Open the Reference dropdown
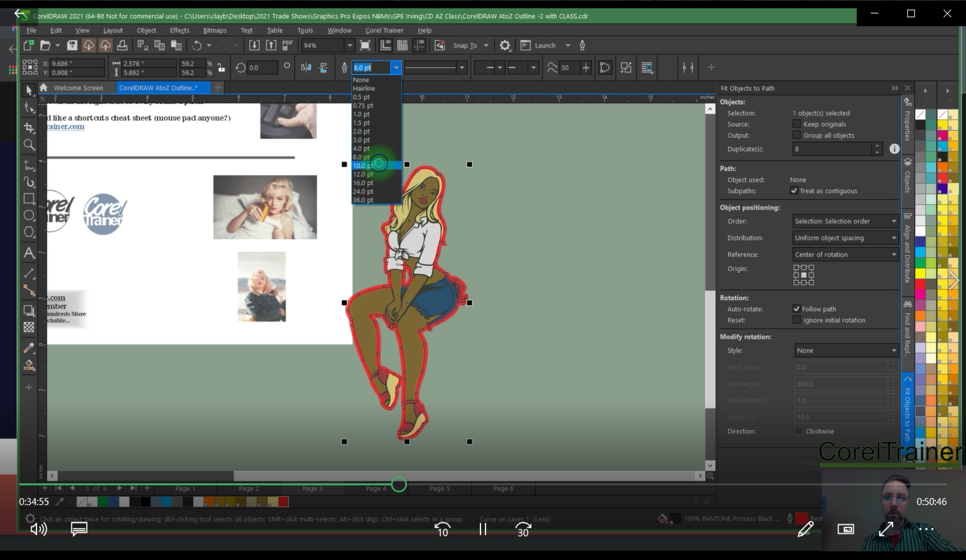This screenshot has height=560, width=966. [845, 255]
